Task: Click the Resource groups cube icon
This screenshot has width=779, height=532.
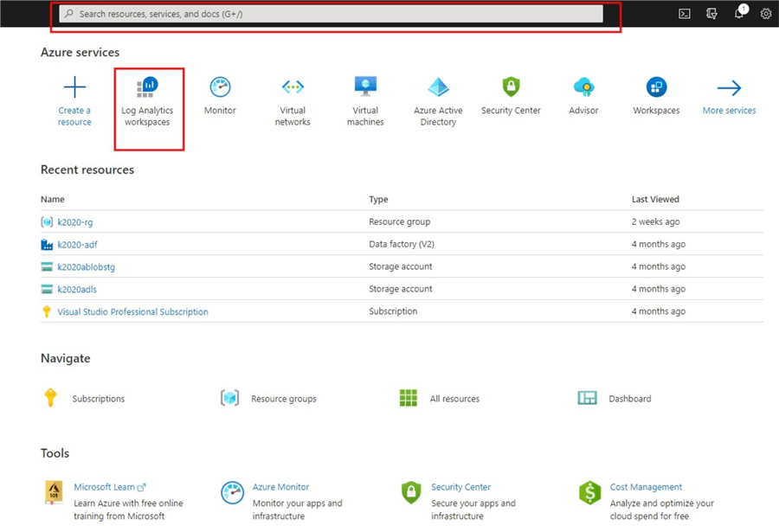Action: (x=229, y=398)
